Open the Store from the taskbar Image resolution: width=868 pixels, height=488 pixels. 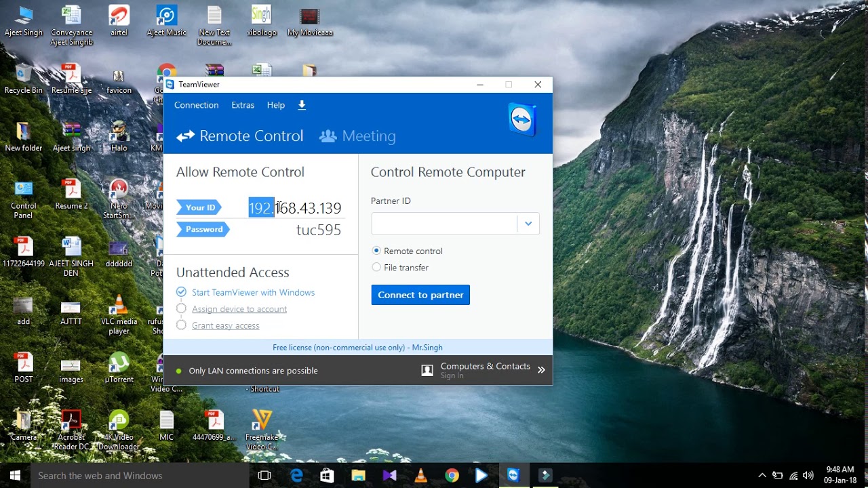click(327, 475)
